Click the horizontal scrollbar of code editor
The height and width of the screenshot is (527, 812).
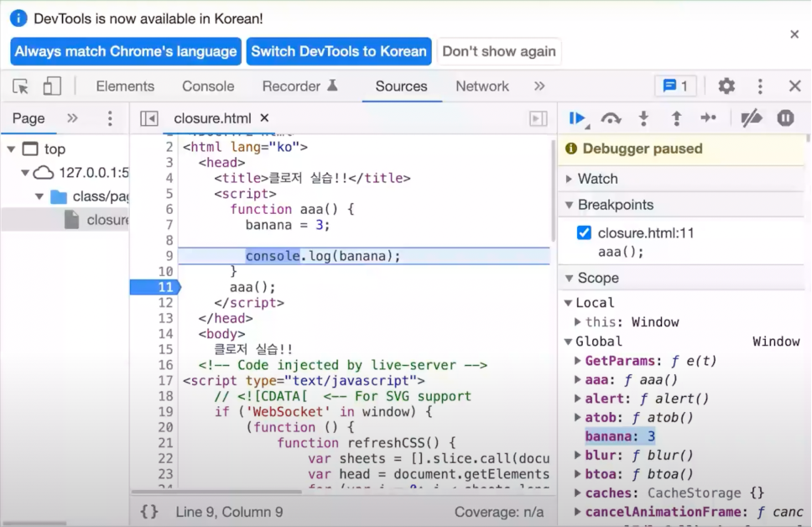click(x=216, y=492)
